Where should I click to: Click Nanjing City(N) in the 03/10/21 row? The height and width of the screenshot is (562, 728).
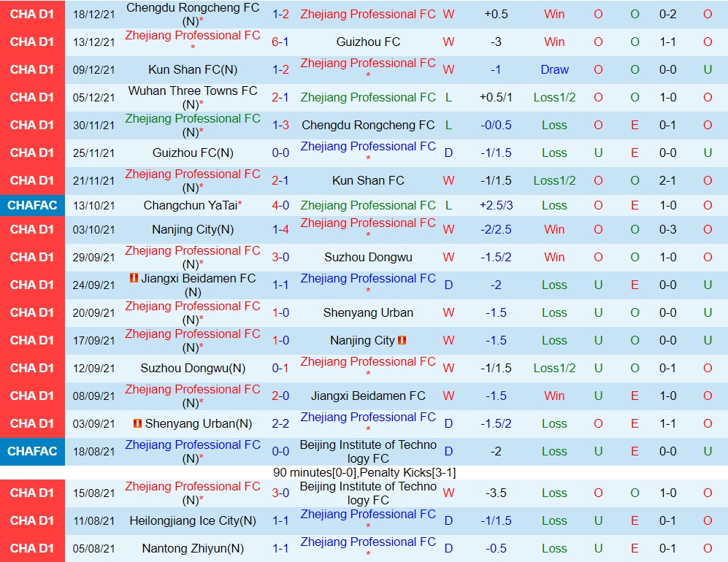(x=193, y=229)
